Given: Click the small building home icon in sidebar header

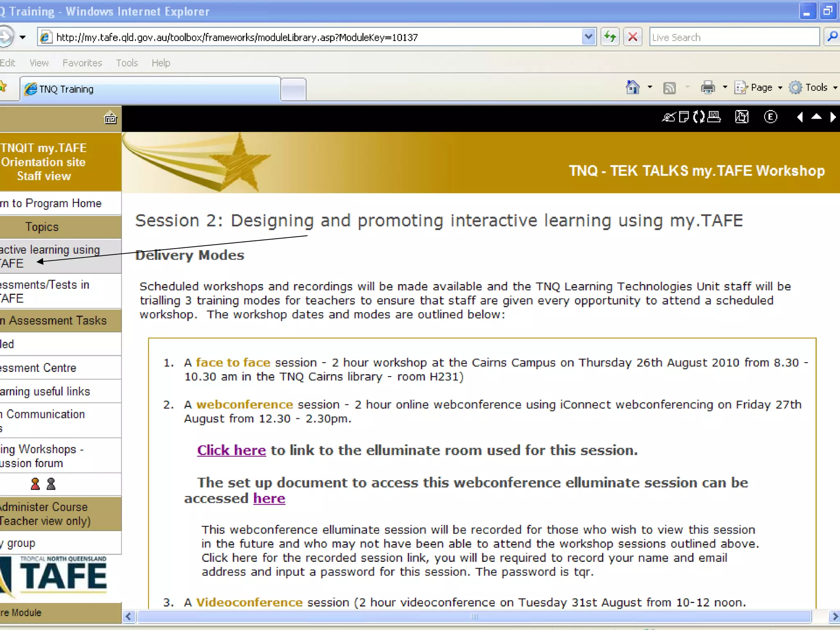Looking at the screenshot, I should [110, 118].
